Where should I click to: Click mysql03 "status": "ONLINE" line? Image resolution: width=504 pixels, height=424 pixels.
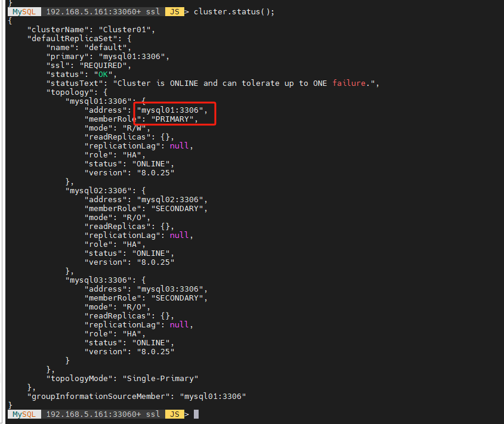click(x=129, y=343)
